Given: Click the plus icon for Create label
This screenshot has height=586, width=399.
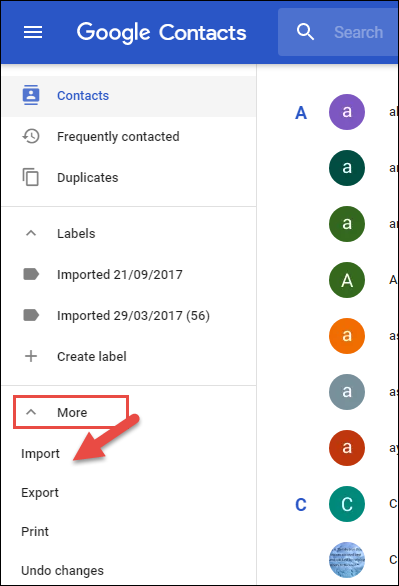Looking at the screenshot, I should [31, 356].
